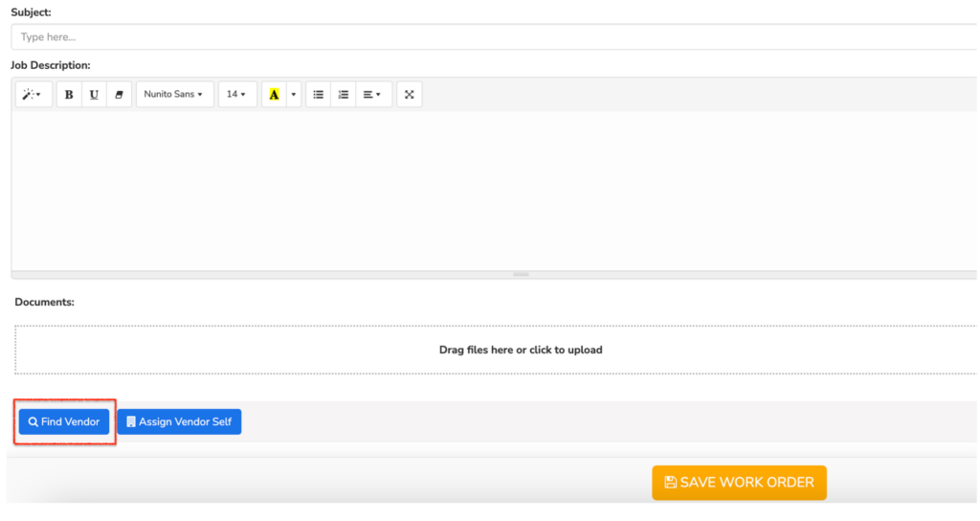Click the Find Vendor button

tap(64, 421)
